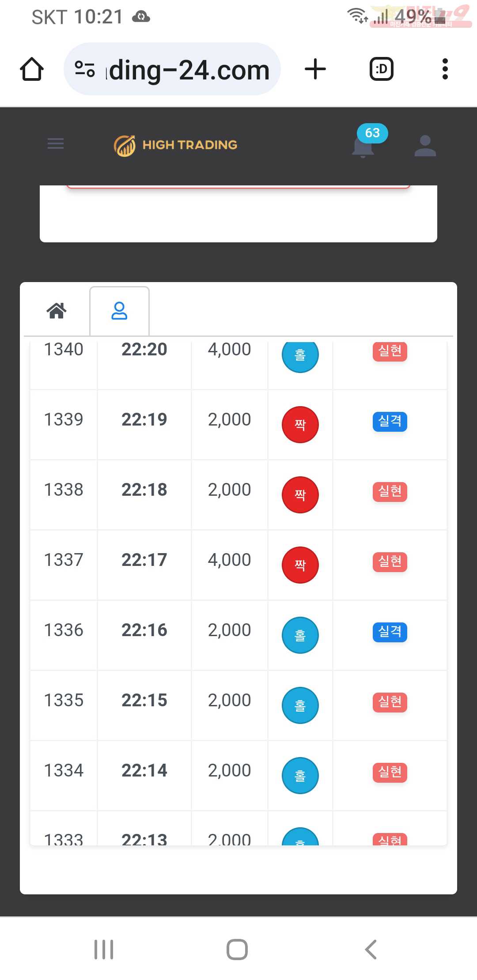Screen dimensions: 477x980
Task: Click the 실현 badge in row 1338
Action: click(390, 491)
